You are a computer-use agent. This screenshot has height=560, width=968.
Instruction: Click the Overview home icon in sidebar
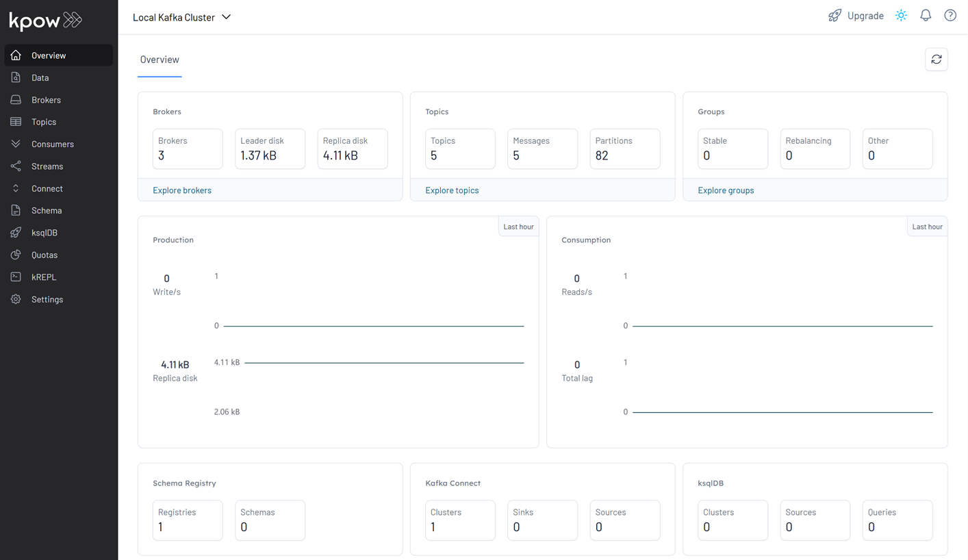pos(16,55)
